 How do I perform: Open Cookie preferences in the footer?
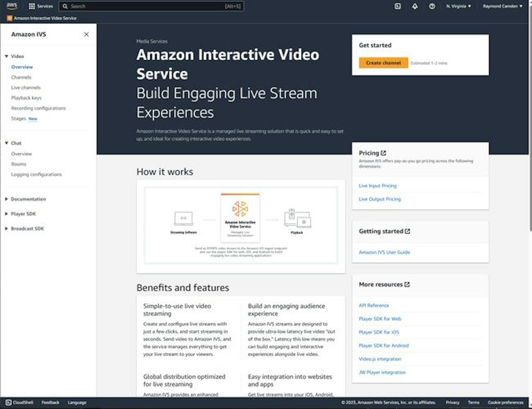pyautogui.click(x=505, y=402)
